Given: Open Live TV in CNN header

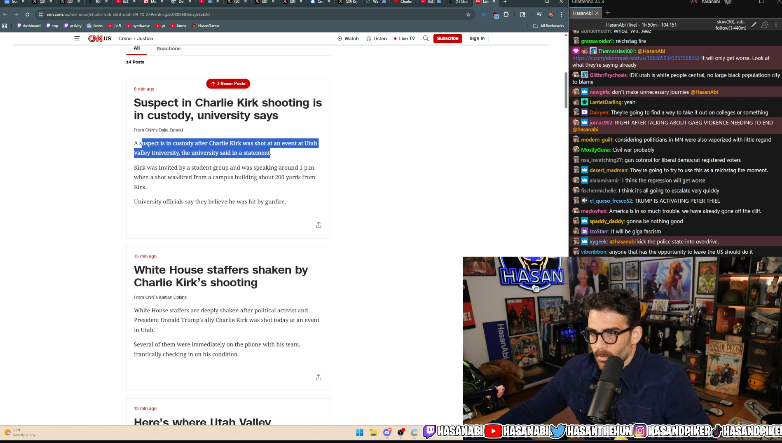Looking at the screenshot, I should coord(405,38).
